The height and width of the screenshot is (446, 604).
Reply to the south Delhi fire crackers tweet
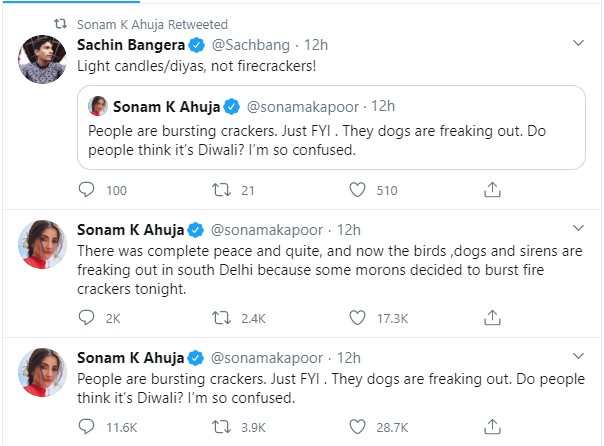[x=87, y=318]
